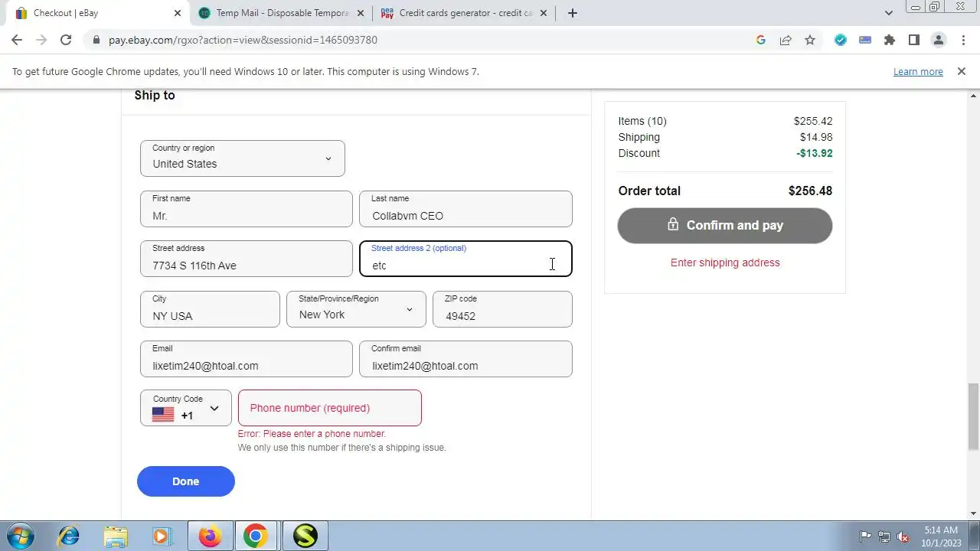This screenshot has width=980, height=551.
Task: View site information lock icon
Action: pos(96,40)
